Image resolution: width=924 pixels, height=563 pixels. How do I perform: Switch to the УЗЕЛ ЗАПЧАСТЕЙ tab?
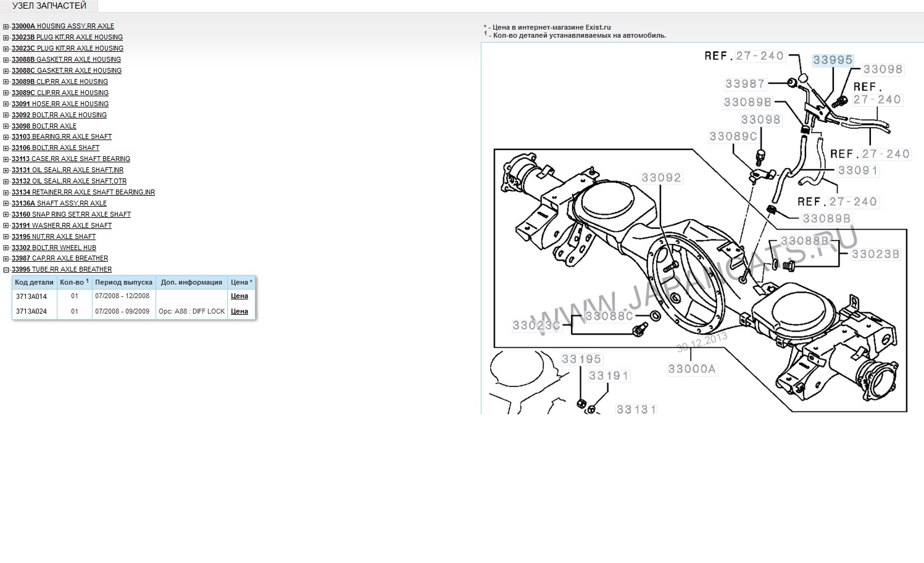[x=49, y=6]
